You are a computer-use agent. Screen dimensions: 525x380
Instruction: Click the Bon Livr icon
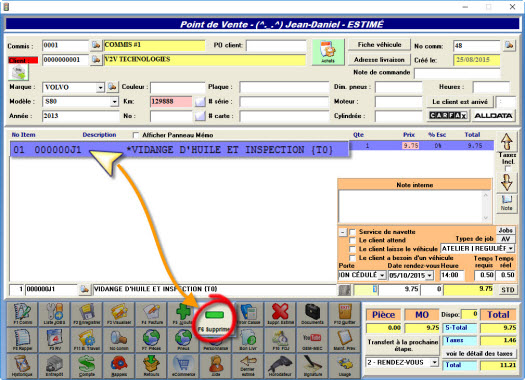coord(248,340)
